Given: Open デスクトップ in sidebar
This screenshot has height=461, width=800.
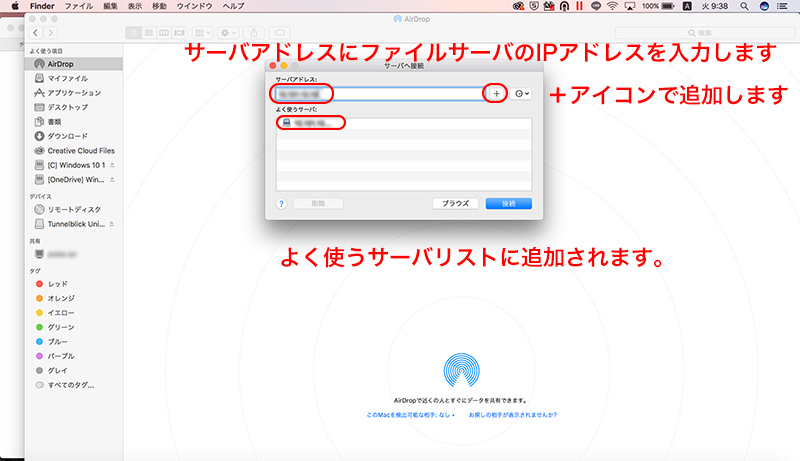Looking at the screenshot, I should [74, 107].
